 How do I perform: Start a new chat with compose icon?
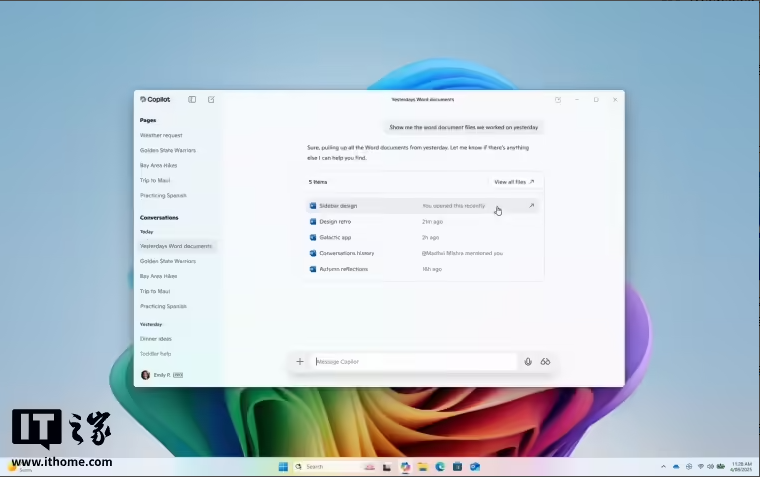(x=211, y=100)
